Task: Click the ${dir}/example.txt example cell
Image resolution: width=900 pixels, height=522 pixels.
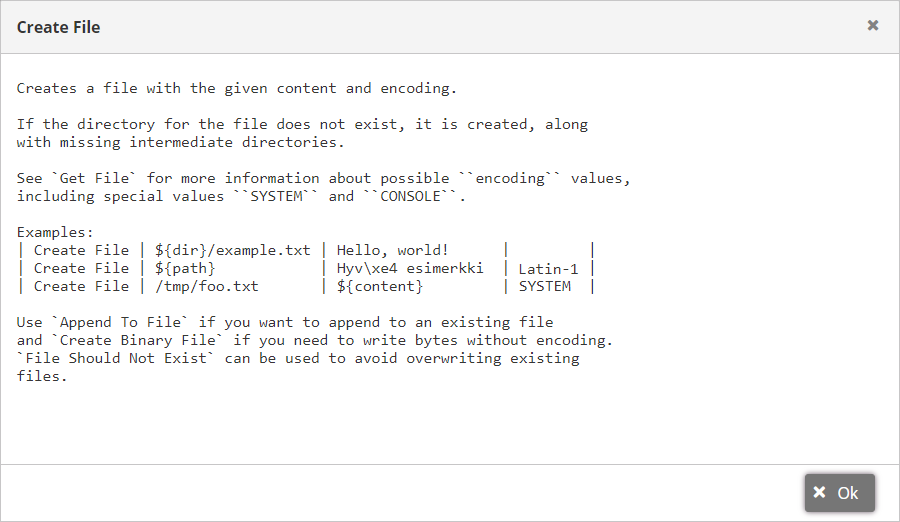Action: click(232, 250)
